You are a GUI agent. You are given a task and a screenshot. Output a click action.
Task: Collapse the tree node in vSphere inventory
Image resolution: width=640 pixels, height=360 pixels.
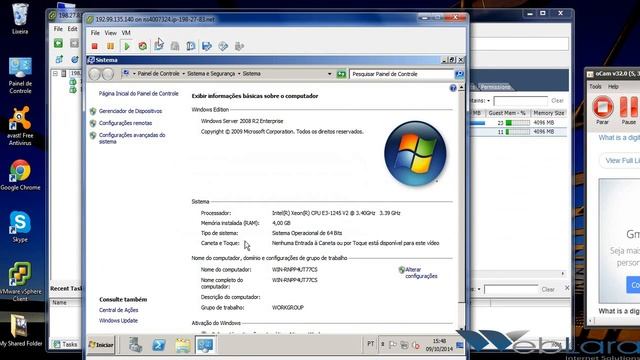point(55,73)
